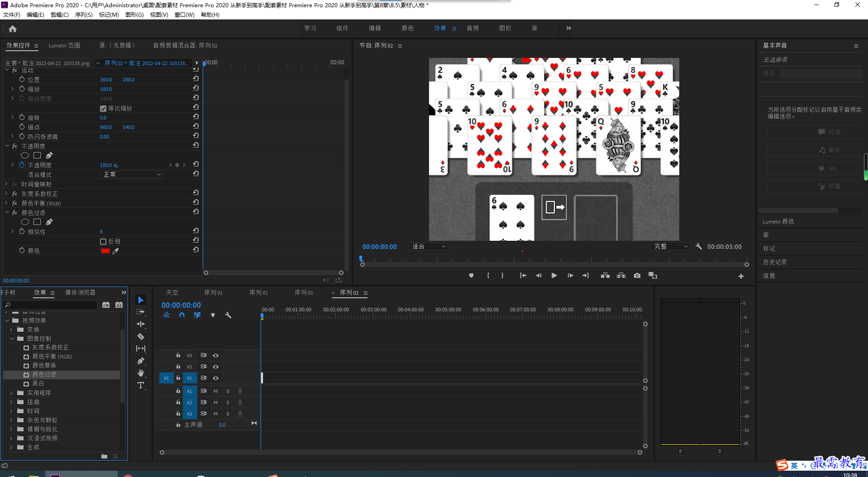Viewport: 868px width, 477px height.
Task: Switch to Color workspace tab
Action: [407, 28]
